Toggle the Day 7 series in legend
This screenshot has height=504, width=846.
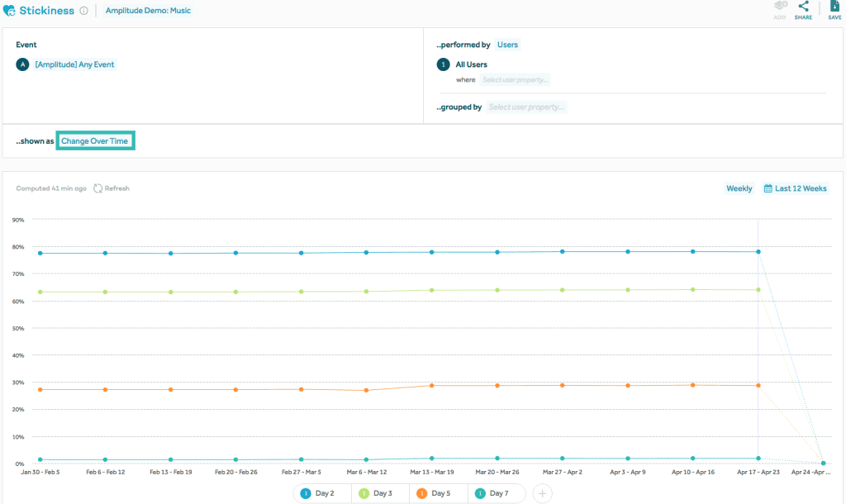[x=497, y=493]
